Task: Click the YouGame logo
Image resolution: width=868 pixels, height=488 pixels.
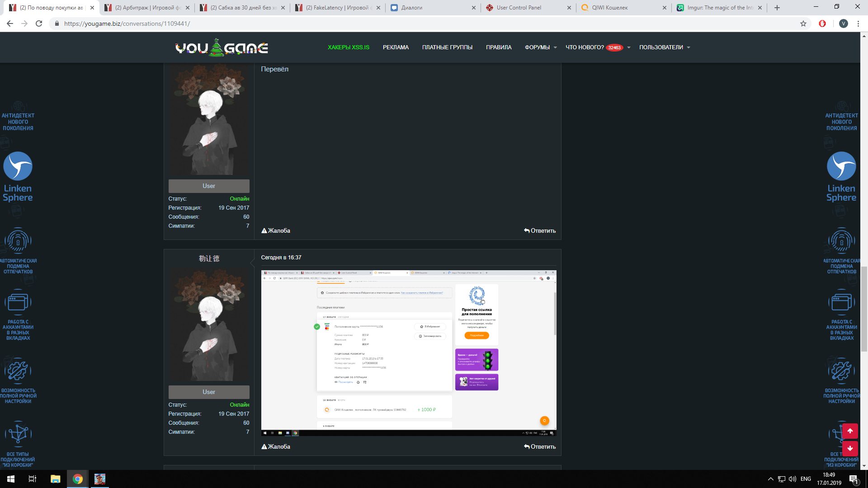Action: point(222,47)
